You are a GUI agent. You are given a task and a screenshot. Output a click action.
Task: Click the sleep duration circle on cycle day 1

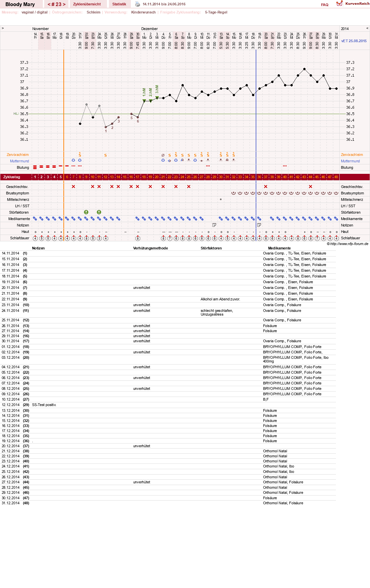tap(35, 238)
